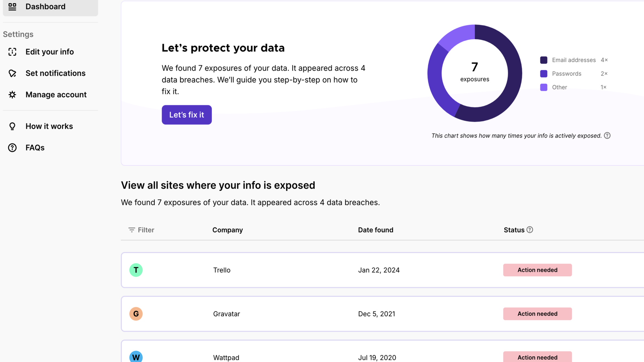Click the How it works lightbulb icon
Viewport: 644px width, 362px height.
[x=12, y=126]
